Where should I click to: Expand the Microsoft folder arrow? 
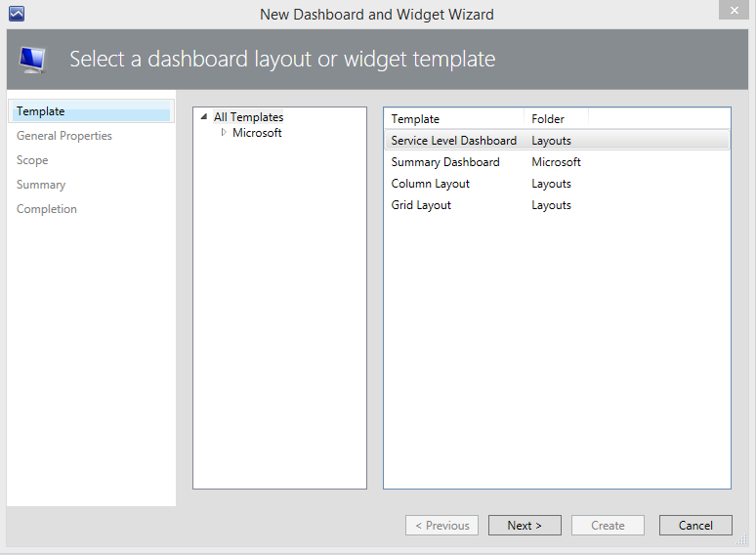[x=224, y=132]
